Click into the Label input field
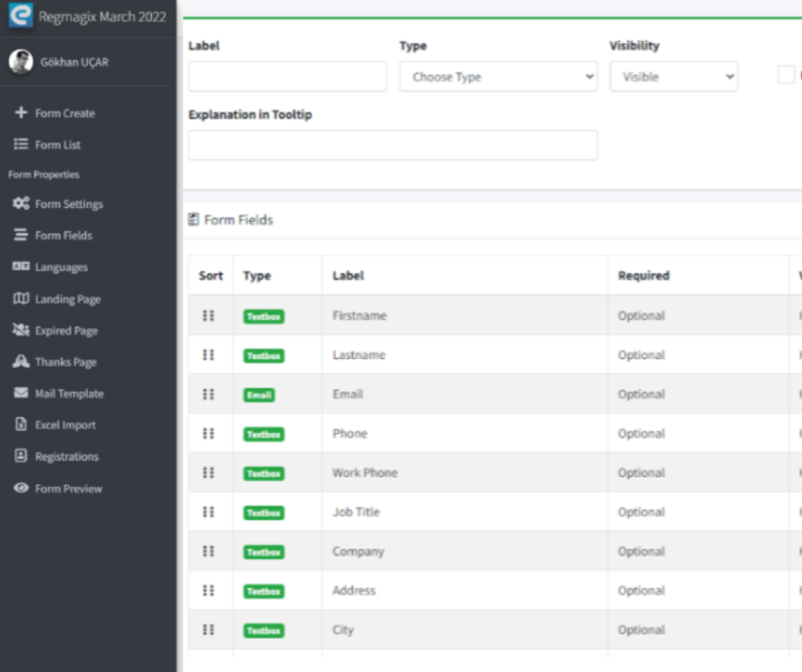802x672 pixels. [288, 77]
